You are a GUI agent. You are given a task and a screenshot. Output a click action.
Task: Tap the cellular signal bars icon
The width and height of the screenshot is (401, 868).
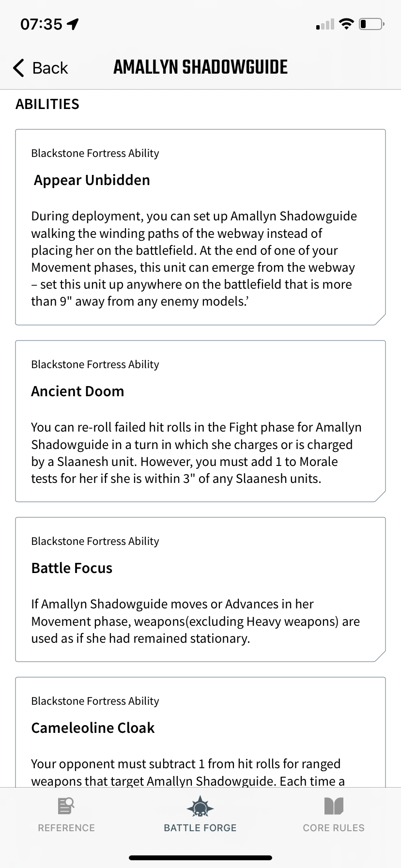coord(324,24)
